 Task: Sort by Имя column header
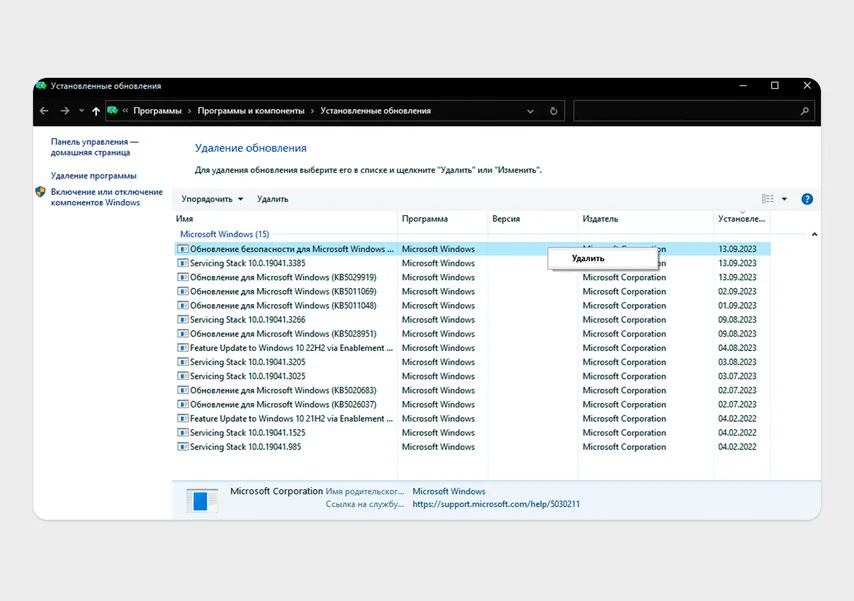285,218
